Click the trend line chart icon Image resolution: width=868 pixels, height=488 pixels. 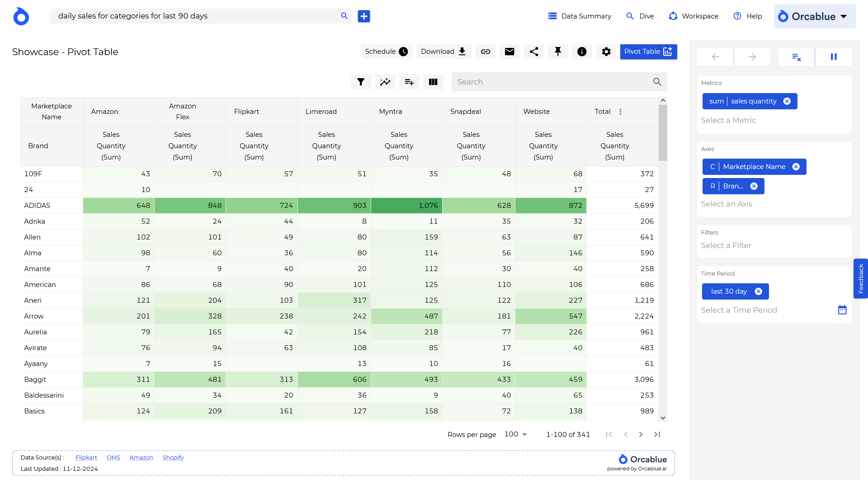click(x=385, y=82)
